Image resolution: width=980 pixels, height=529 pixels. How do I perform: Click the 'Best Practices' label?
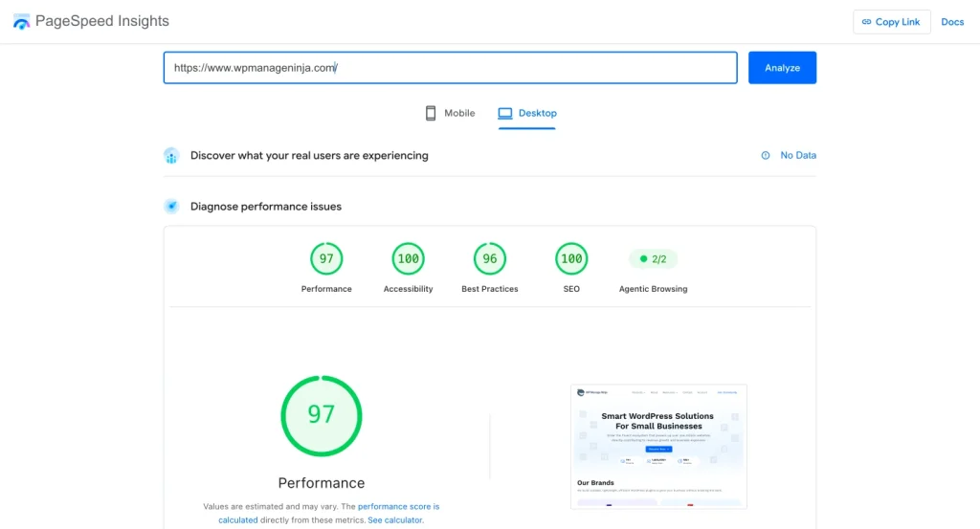click(489, 289)
